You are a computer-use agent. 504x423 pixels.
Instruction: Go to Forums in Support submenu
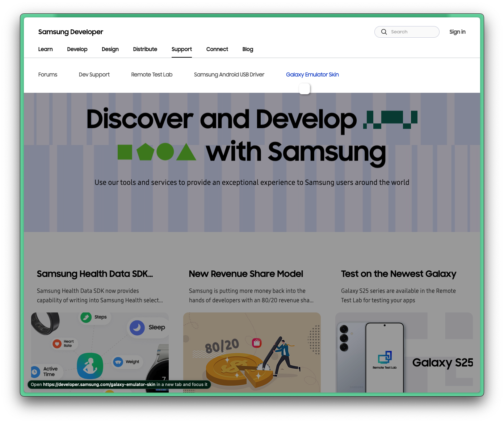pos(48,75)
